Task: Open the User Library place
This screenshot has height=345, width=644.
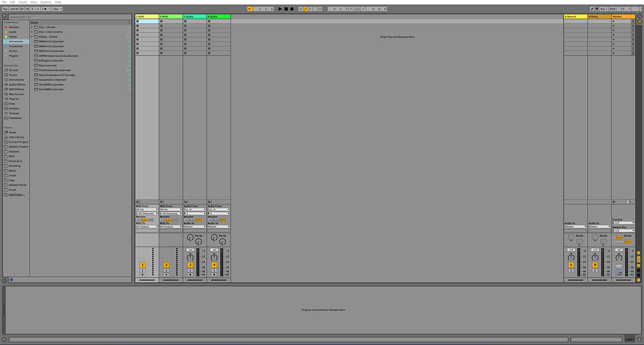Action: pos(15,138)
